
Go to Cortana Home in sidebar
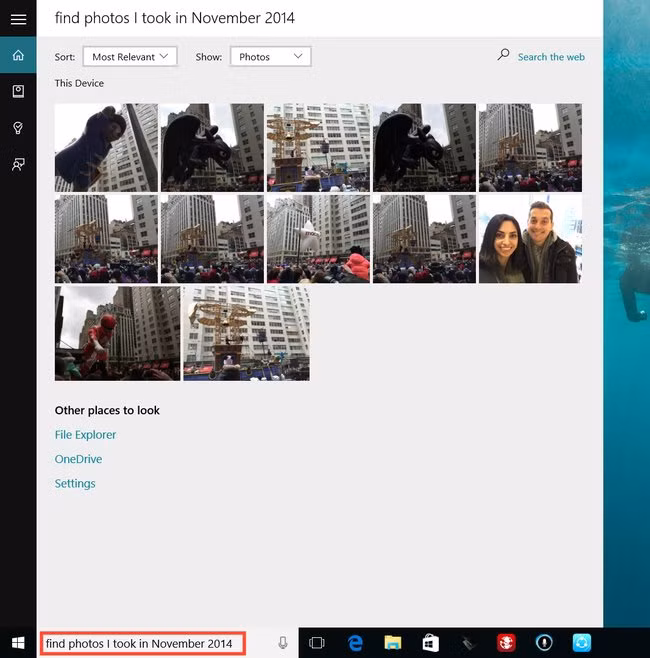pyautogui.click(x=18, y=55)
